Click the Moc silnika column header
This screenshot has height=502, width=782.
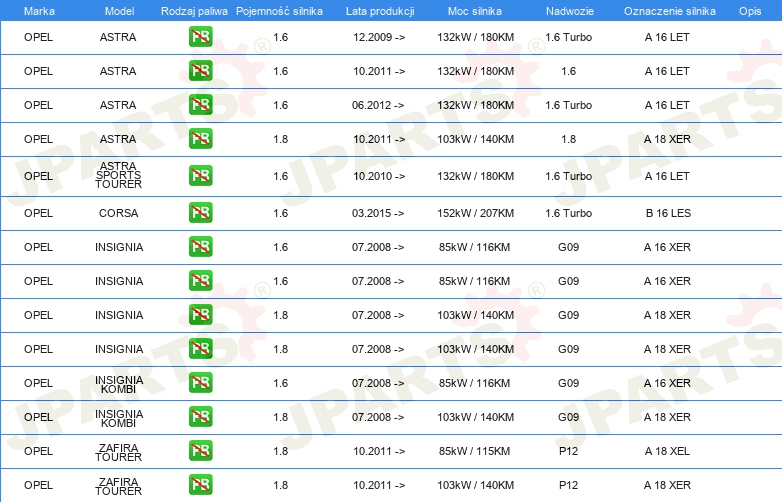(x=475, y=11)
